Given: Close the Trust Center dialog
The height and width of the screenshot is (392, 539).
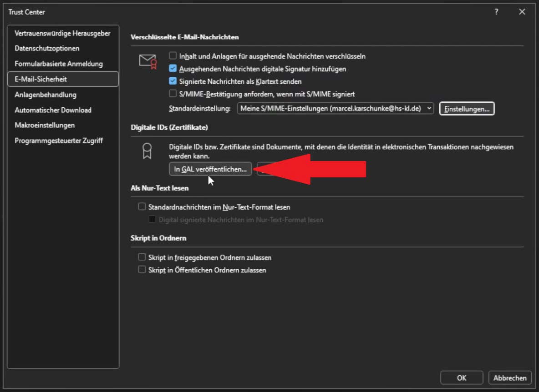Looking at the screenshot, I should [x=522, y=12].
